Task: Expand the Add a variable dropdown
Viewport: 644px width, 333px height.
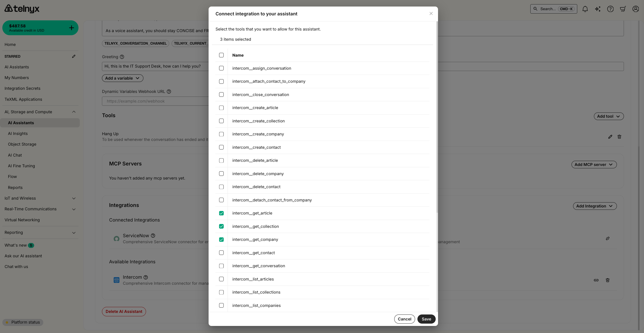Action: 122,78
